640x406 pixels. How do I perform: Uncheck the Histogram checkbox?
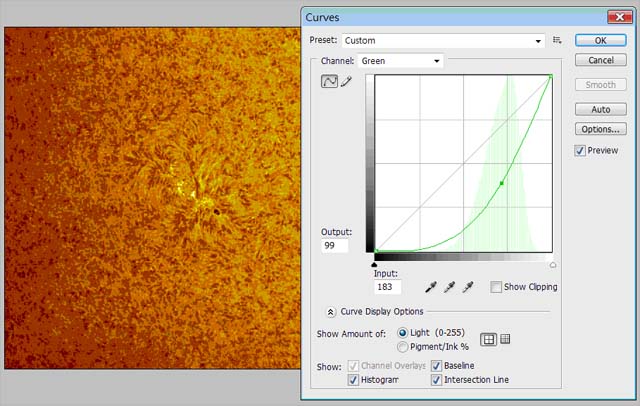pos(353,381)
